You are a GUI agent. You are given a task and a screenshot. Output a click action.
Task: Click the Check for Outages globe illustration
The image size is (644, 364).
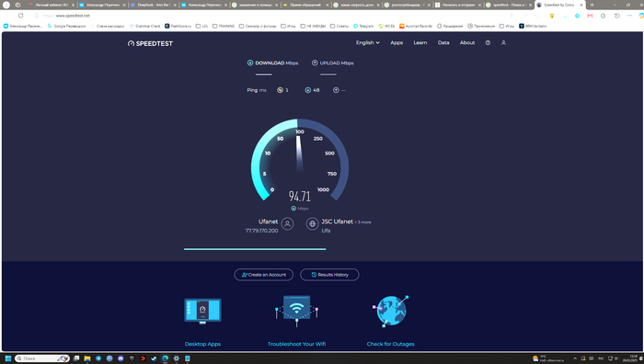(391, 311)
